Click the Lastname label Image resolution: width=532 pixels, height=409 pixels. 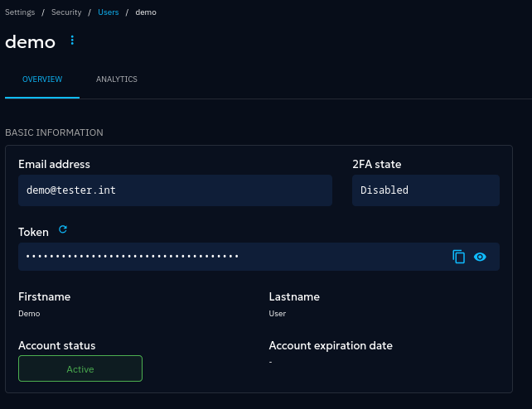[294, 297]
